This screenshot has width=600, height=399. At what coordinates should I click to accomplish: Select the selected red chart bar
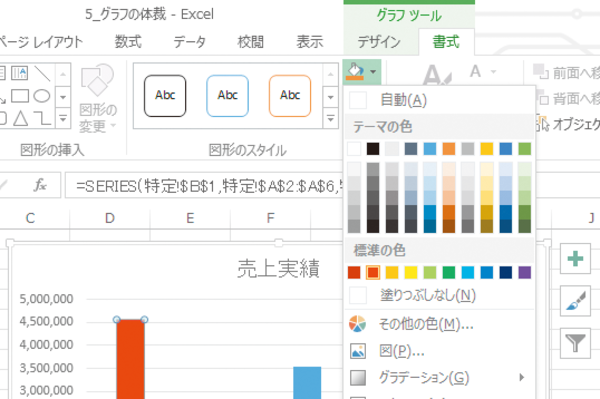point(130,360)
